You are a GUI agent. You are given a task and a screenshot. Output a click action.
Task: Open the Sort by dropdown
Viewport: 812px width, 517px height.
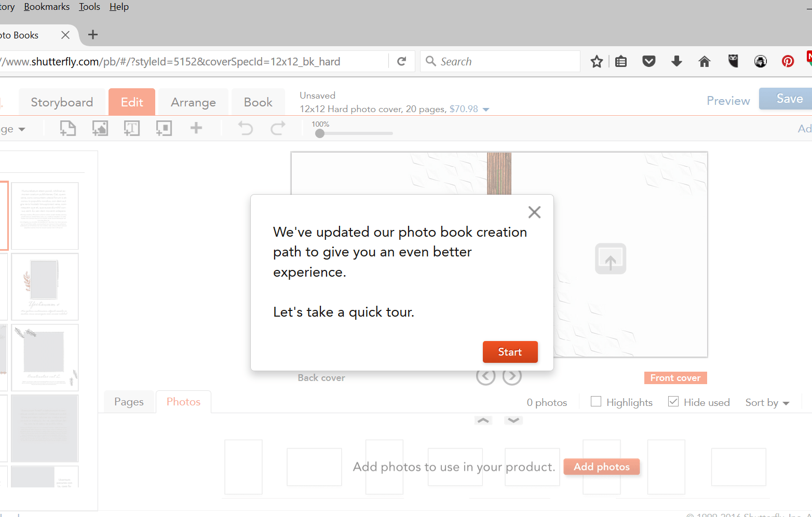pos(767,402)
